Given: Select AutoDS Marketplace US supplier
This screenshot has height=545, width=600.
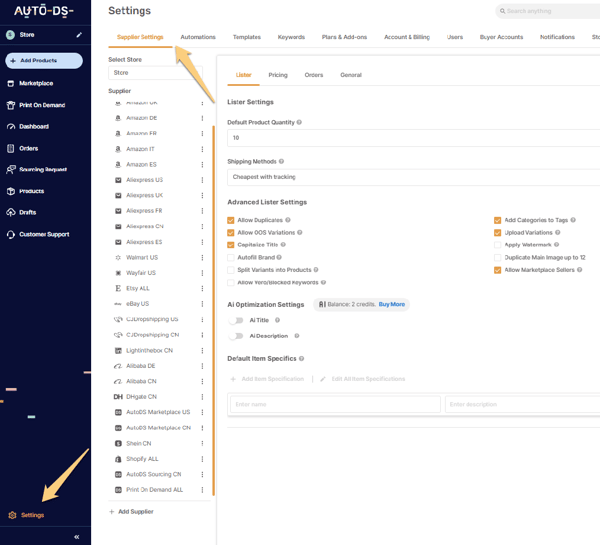Looking at the screenshot, I should pos(158,412).
